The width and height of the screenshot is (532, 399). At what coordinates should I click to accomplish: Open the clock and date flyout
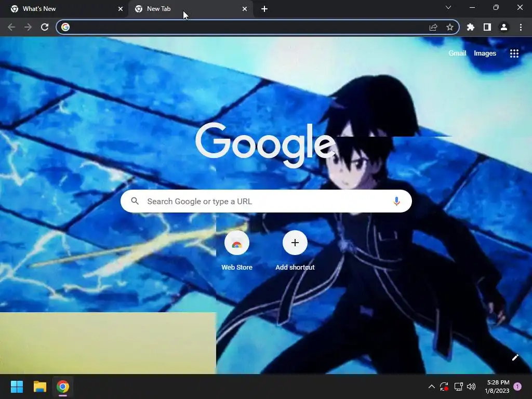pos(497,387)
